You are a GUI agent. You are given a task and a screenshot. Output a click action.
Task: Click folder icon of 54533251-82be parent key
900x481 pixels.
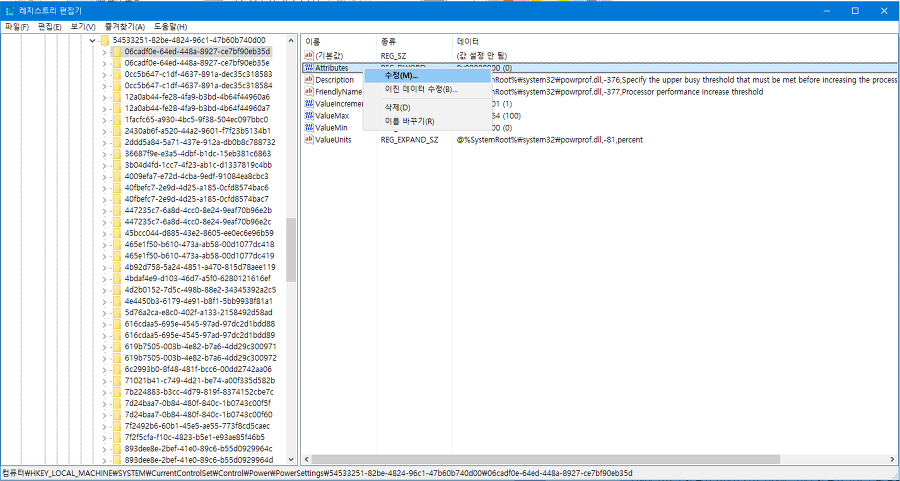point(105,40)
